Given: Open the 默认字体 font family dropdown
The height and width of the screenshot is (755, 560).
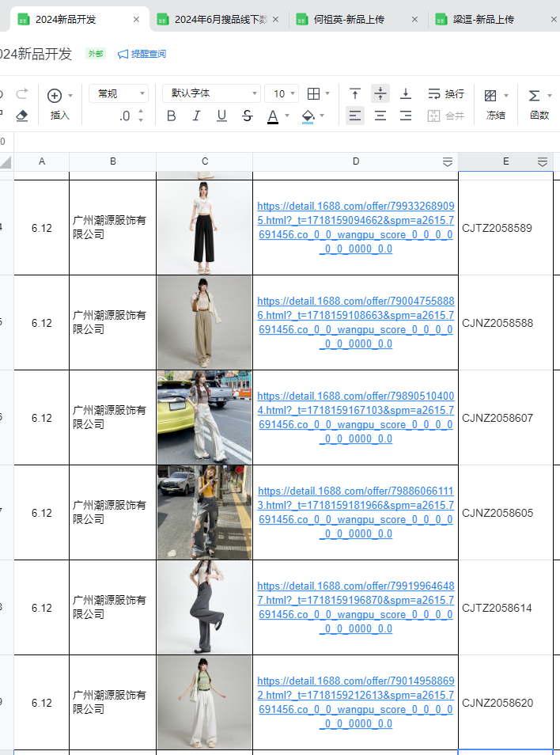Looking at the screenshot, I should 211,93.
